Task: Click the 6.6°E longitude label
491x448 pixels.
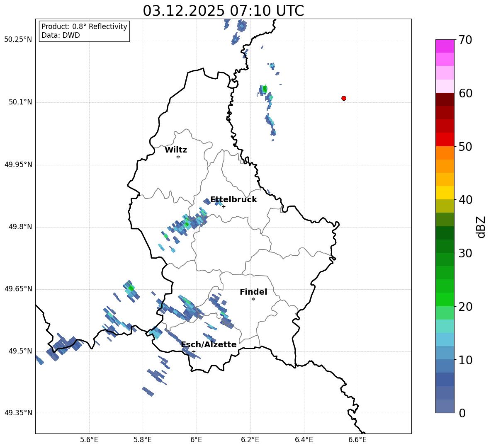Action: 357,440
